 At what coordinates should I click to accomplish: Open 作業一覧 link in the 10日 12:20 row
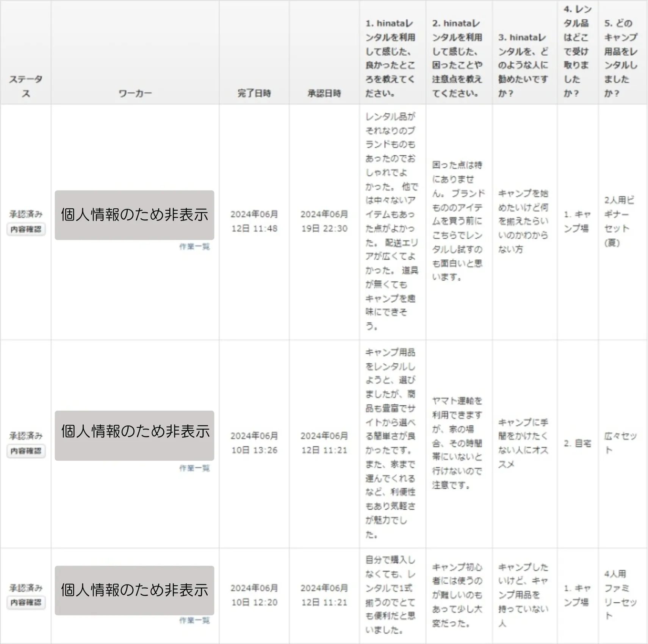[x=194, y=621]
